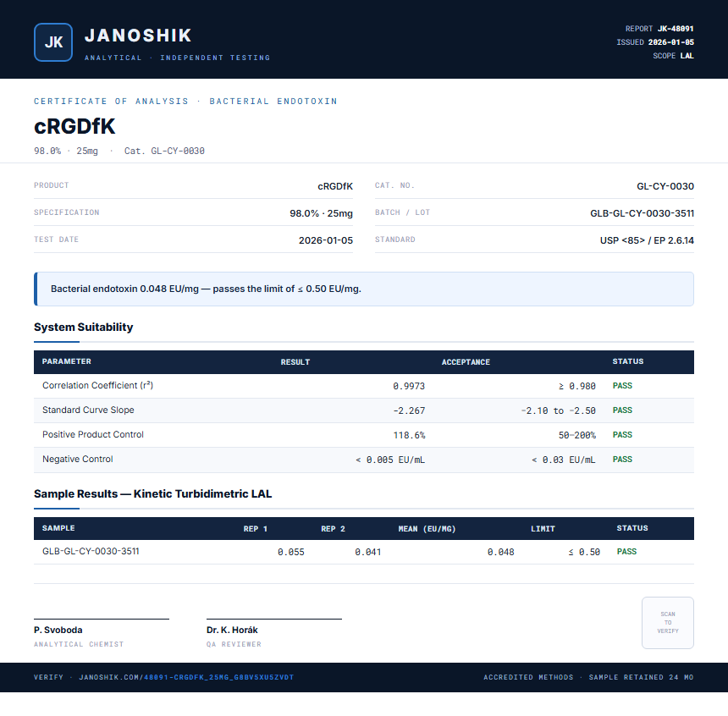Select sample name GLB-GL-CY-0030-3511 in results table
728x716 pixels.
click(x=91, y=551)
